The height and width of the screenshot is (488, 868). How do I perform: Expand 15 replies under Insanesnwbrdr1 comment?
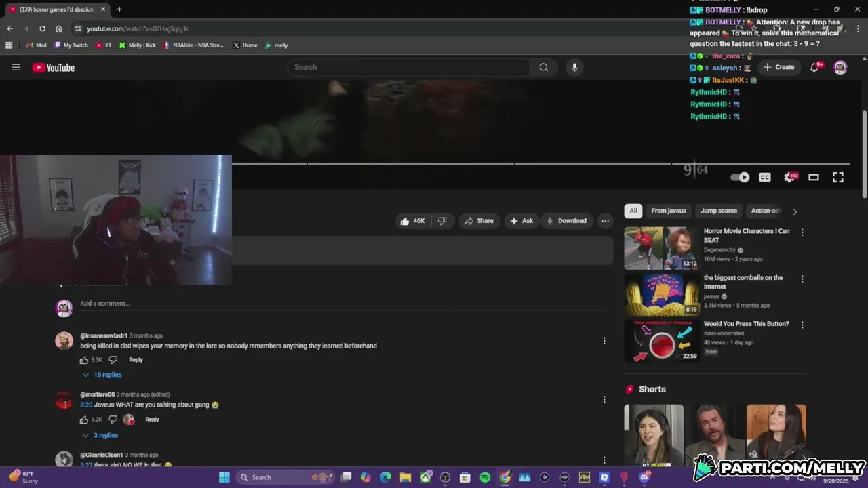click(102, 375)
